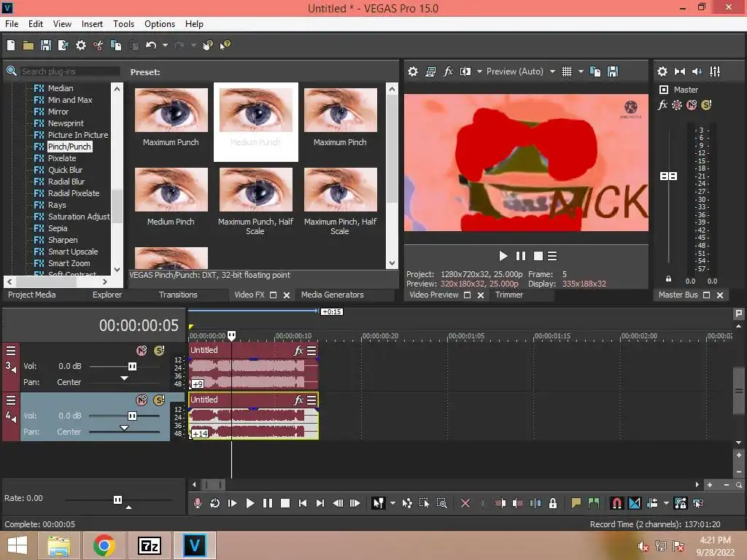Image resolution: width=747 pixels, height=560 pixels.
Task: Toggle split screen view icon in preview
Action: click(465, 71)
